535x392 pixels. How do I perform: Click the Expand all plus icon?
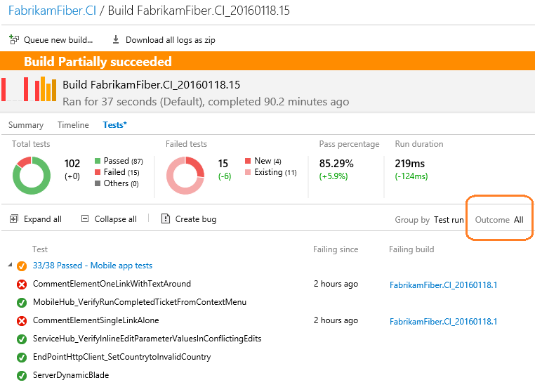click(13, 219)
